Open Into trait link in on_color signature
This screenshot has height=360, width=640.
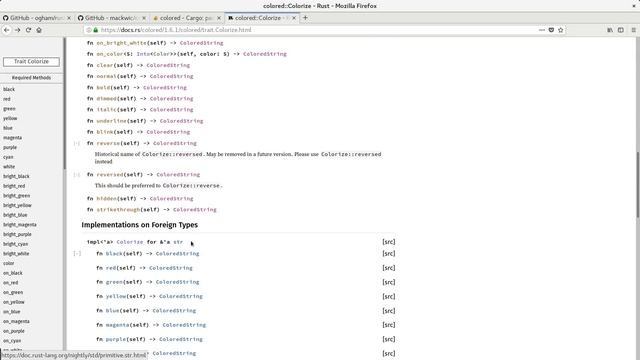click(x=143, y=54)
